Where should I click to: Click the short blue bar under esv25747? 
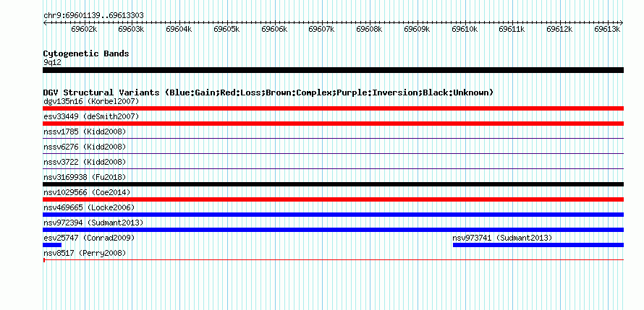click(x=52, y=245)
